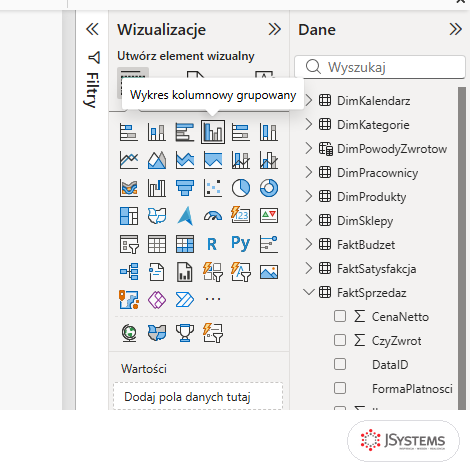Select the clustered column chart visual
Image resolution: width=470 pixels, height=472 pixels.
(213, 132)
